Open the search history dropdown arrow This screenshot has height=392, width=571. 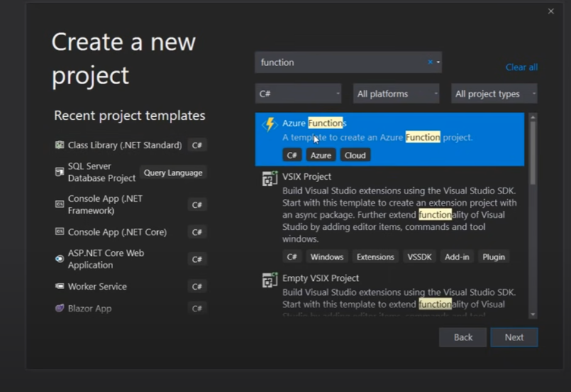point(438,62)
